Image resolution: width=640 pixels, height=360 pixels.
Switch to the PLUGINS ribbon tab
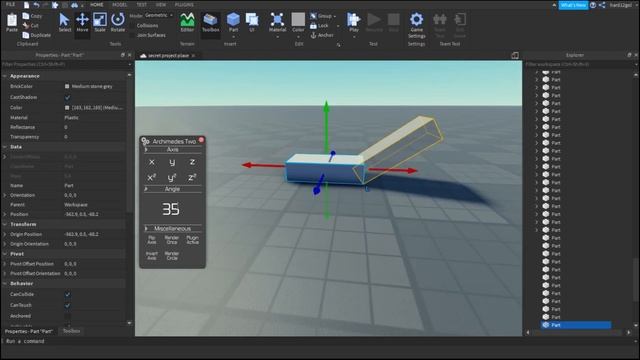tap(184, 4)
